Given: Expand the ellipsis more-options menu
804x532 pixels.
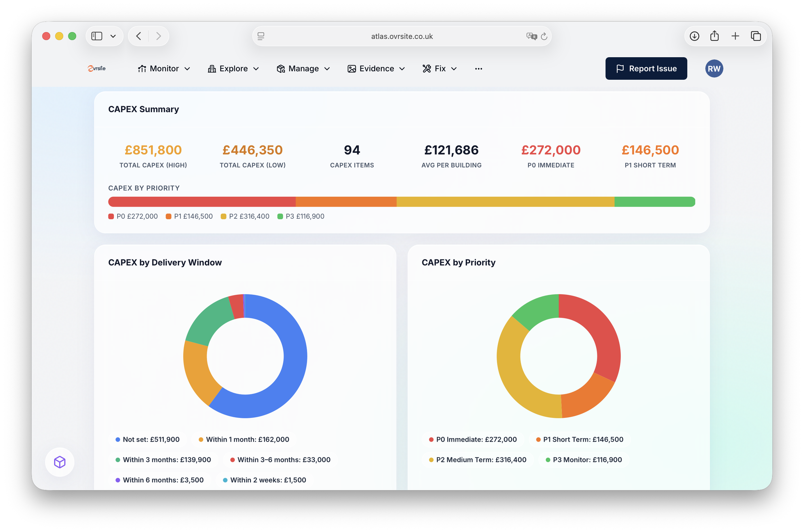Looking at the screenshot, I should point(479,68).
